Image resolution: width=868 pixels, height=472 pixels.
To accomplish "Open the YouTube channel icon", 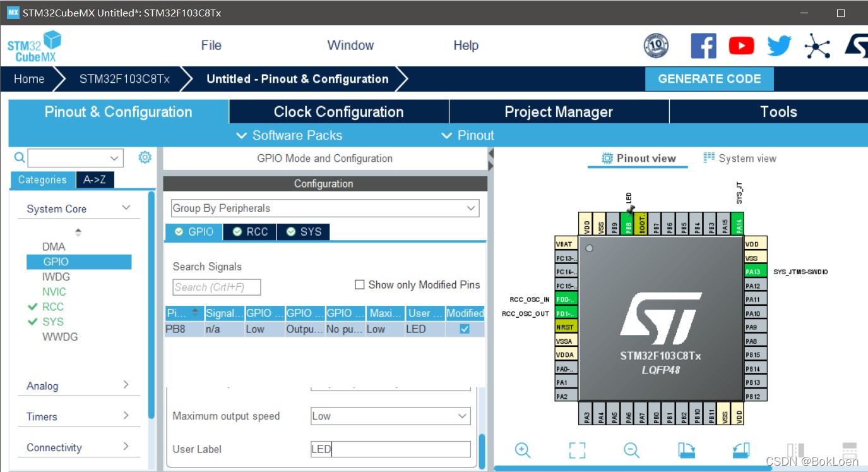I will click(741, 45).
